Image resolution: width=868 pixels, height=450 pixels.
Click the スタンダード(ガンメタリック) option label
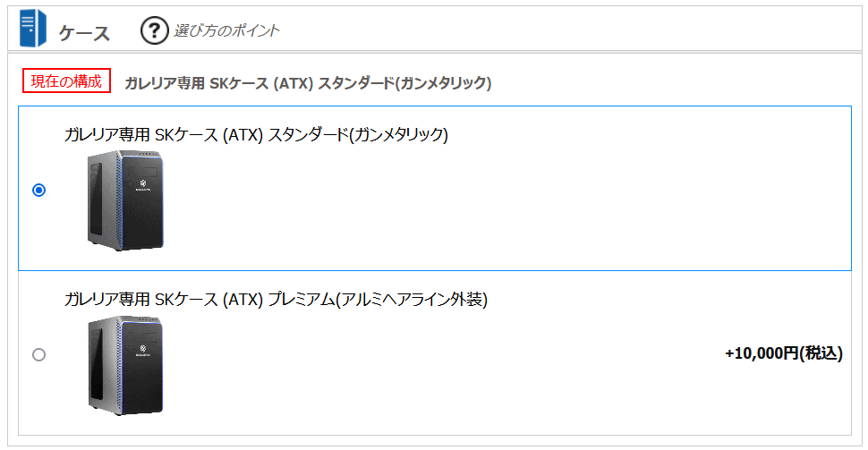[256, 134]
